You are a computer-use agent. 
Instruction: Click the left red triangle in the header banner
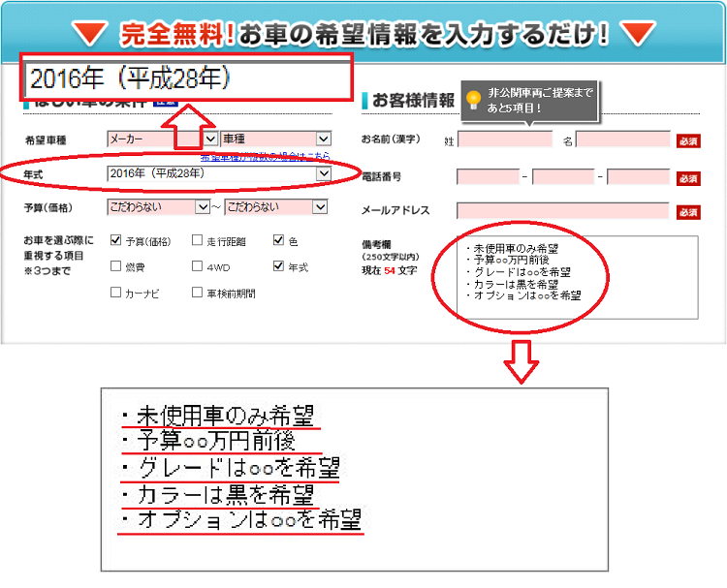coord(91,33)
